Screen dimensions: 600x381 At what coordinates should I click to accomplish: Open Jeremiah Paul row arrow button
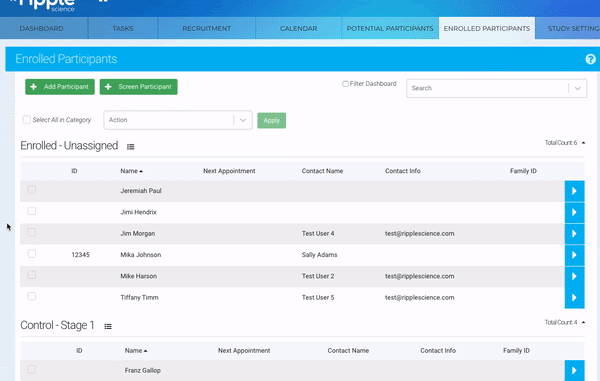[574, 191]
